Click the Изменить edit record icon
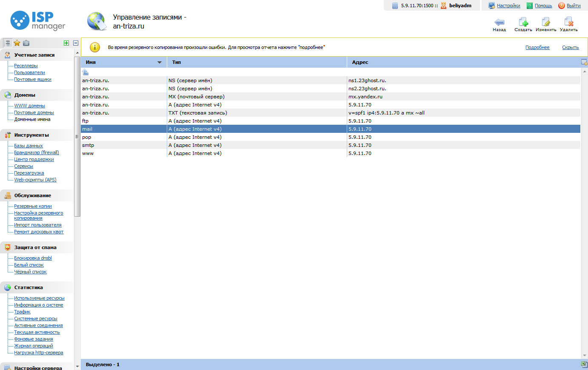588x370 pixels. [x=546, y=22]
